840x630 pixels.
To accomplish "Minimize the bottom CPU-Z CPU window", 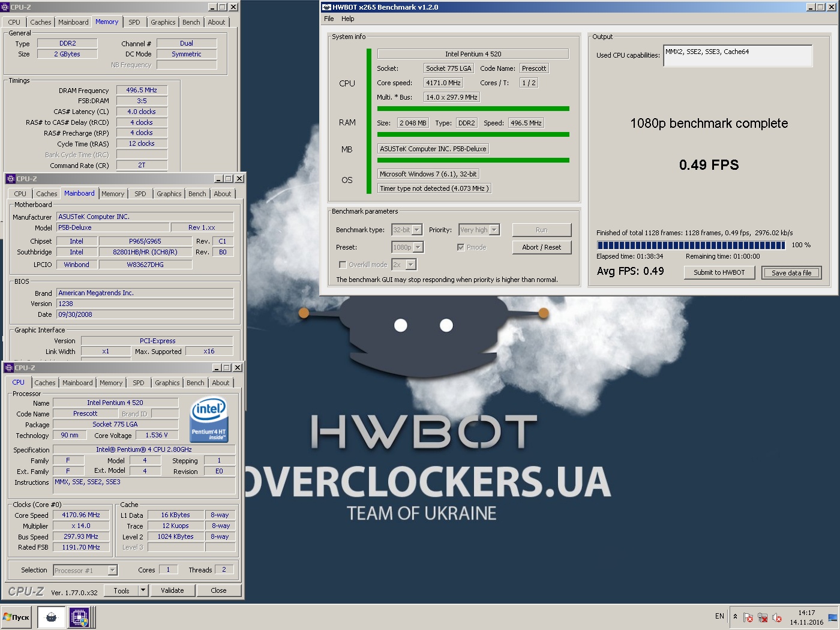I will coord(217,368).
